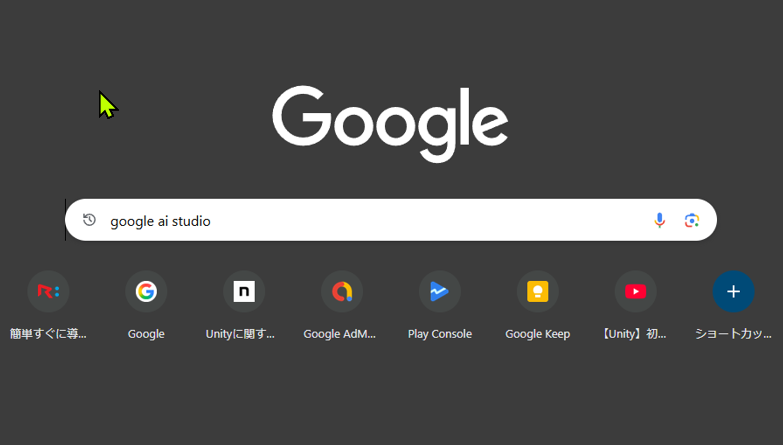Add a new shortcut with plus button

733,291
